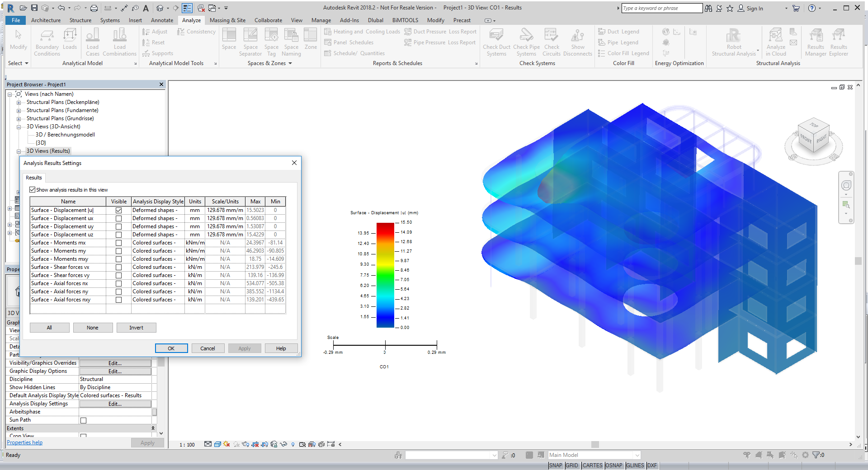The height and width of the screenshot is (470, 868).
Task: Launch Results Explorer
Action: click(x=839, y=42)
